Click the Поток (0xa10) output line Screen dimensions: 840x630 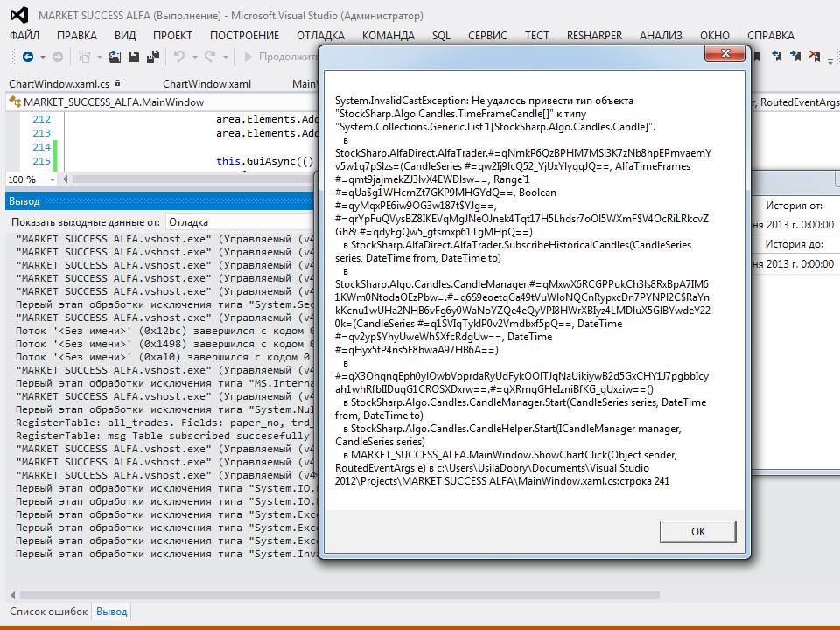pos(164,357)
